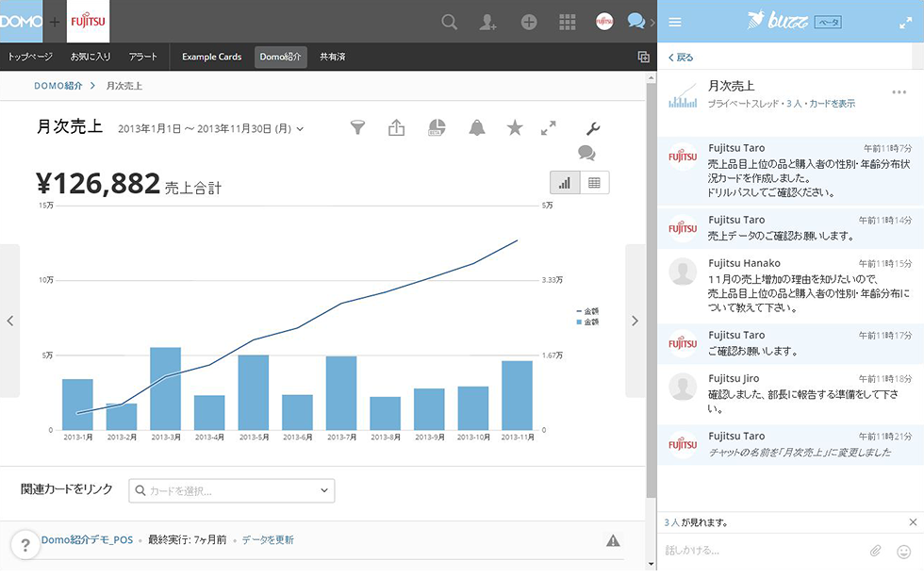Click Fujitsu Taro's 売上データのご確認 message
The height and width of the screenshot is (578, 924).
[791, 228]
